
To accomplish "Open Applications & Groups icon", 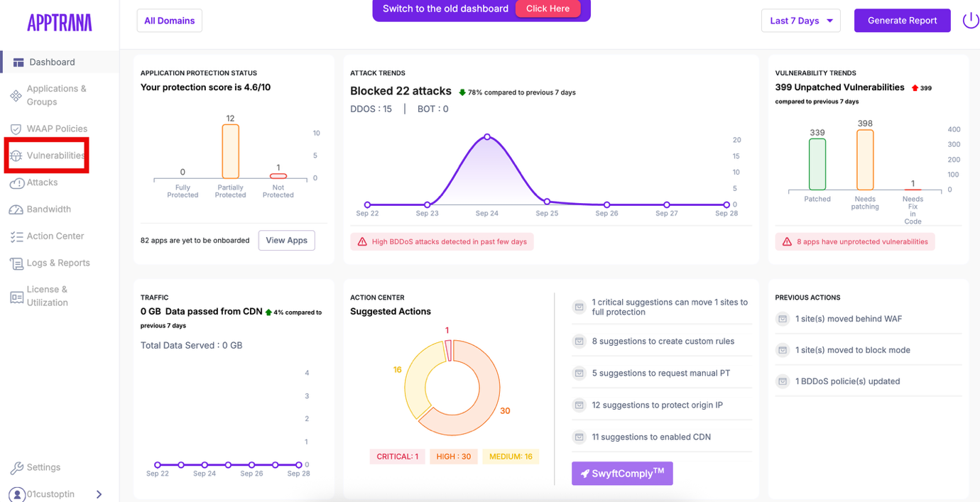I will [x=16, y=95].
